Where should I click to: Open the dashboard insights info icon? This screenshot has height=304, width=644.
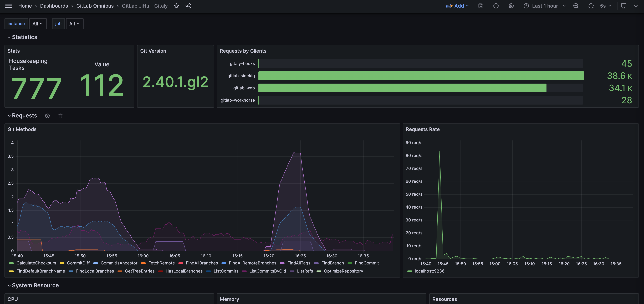click(x=496, y=6)
